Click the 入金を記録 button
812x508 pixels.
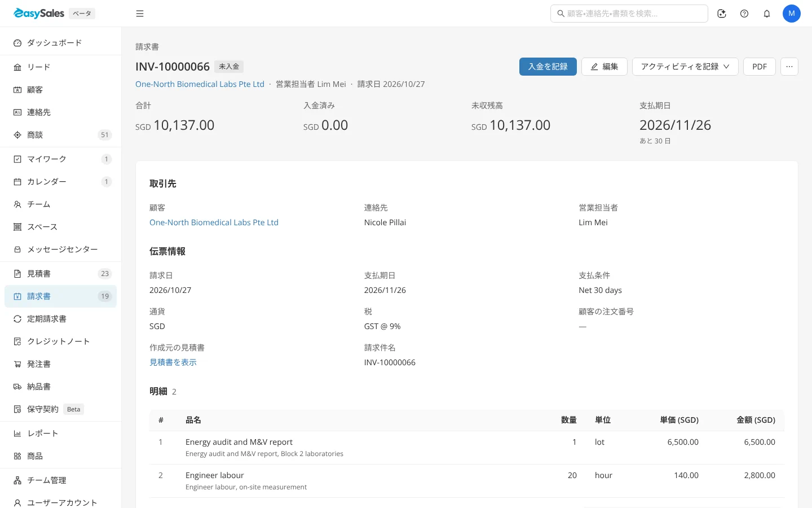[x=548, y=67]
